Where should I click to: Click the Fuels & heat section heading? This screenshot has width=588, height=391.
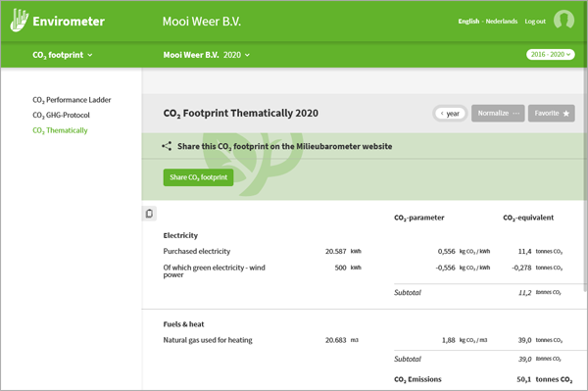[183, 324]
